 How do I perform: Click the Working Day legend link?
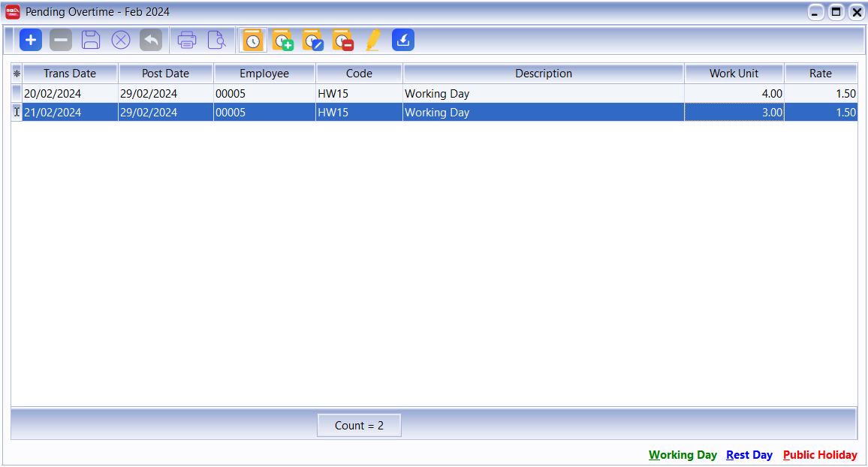click(x=683, y=455)
